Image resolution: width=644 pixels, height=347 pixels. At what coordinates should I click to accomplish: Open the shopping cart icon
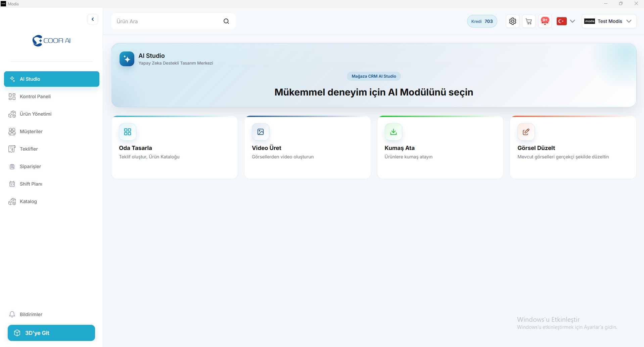point(529,21)
